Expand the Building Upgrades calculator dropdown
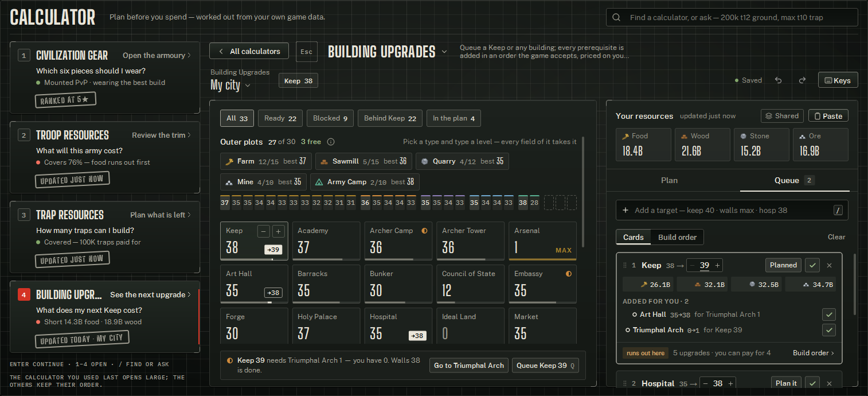This screenshot has height=396, width=868. pyautogui.click(x=444, y=52)
